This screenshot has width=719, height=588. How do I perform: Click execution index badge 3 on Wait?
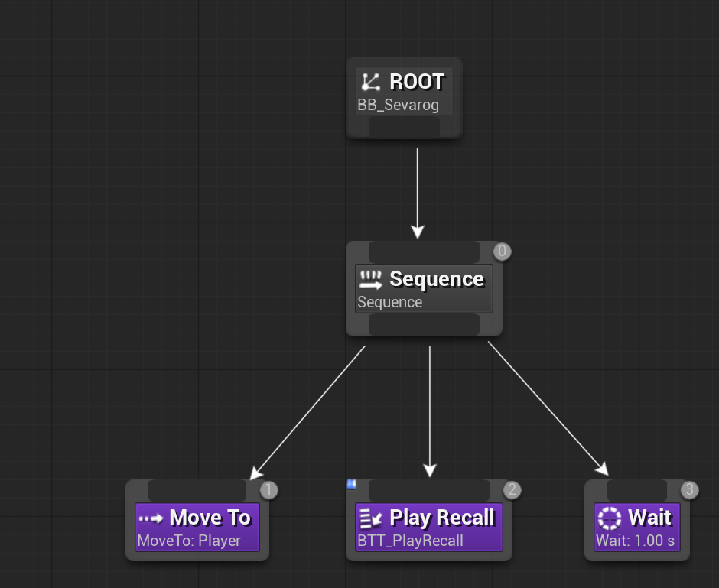pos(690,490)
